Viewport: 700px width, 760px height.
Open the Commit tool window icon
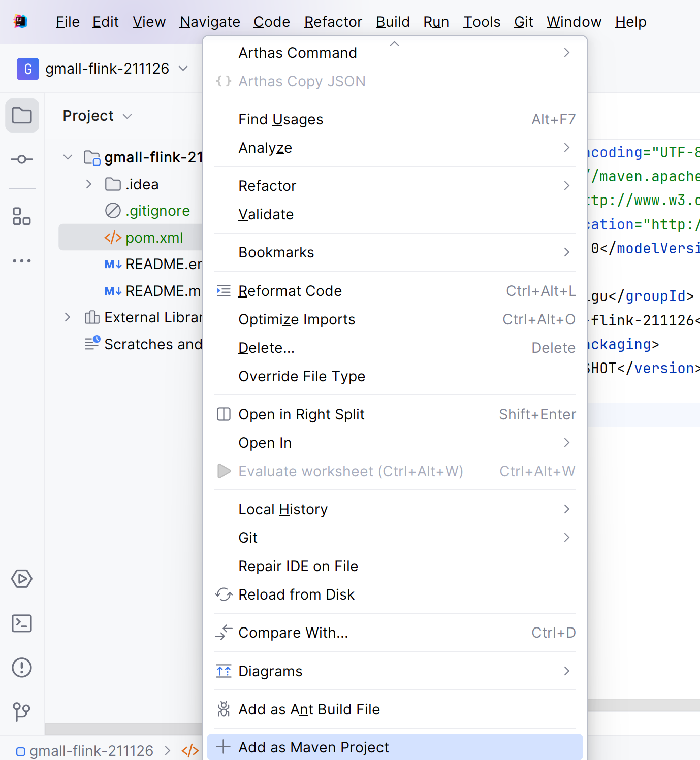tap(22, 159)
